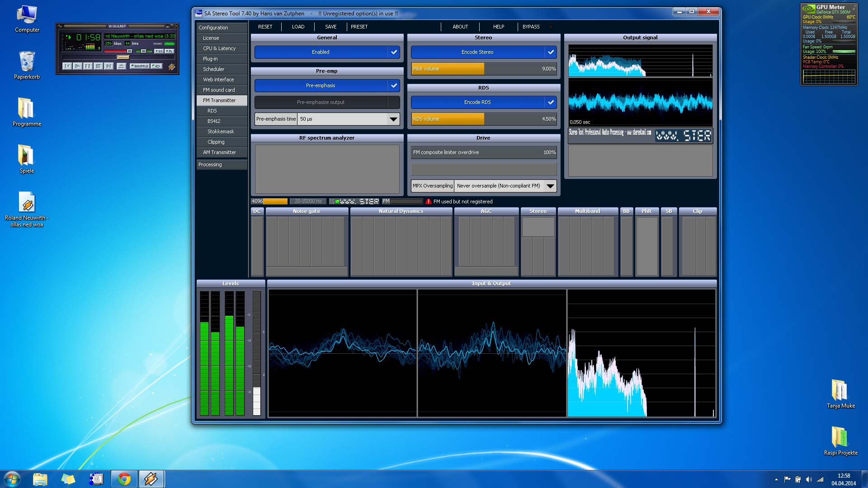Select Web interface in the sidebar
The width and height of the screenshot is (868, 488).
[x=222, y=80]
